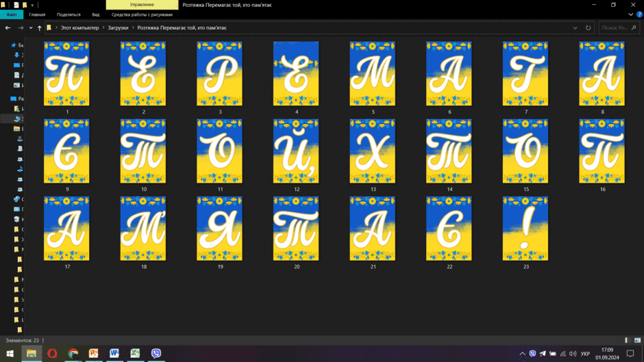Image resolution: width=644 pixels, height=362 pixels.
Task: Go back using the left arrow button
Action: (x=8, y=28)
